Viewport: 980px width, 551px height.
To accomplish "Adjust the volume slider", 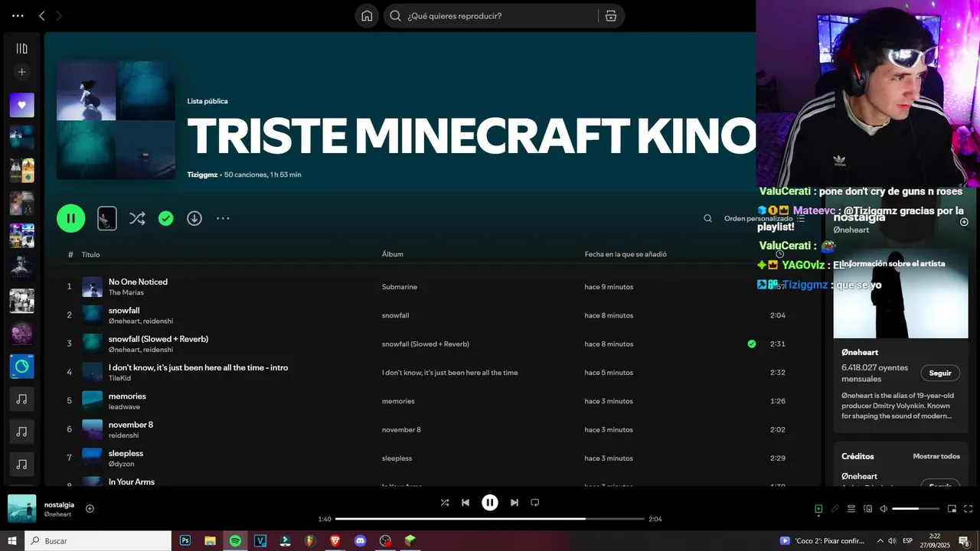I will pyautogui.click(x=916, y=509).
